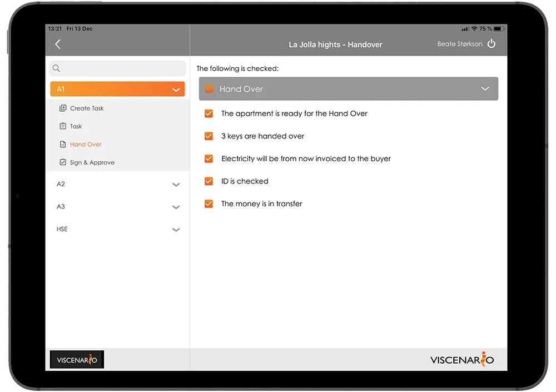Toggle 'The money is in transfer' checkbox
Screen dimensions: 556x392
209,204
